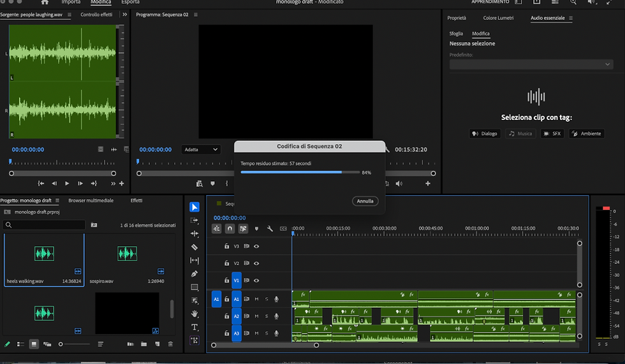Screen dimensions: 625x364
Task: Open Proprietà tab
Action: [457, 18]
